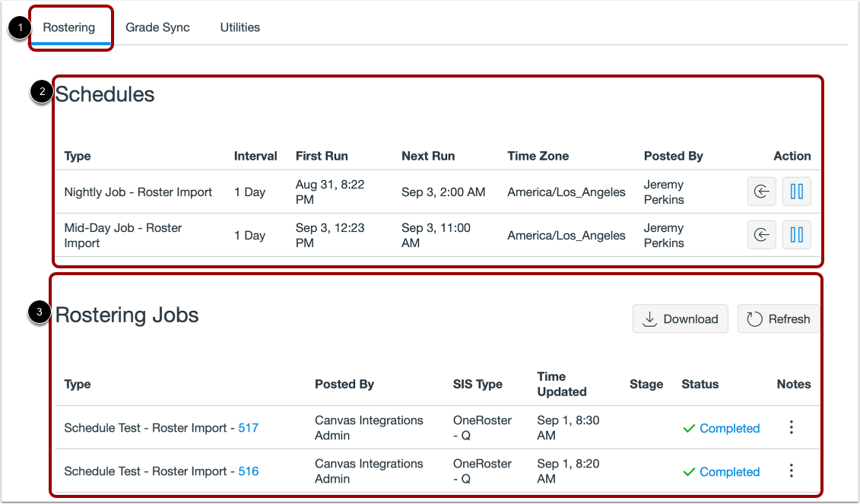Pause the Mid-Day Job schedule

tap(797, 236)
